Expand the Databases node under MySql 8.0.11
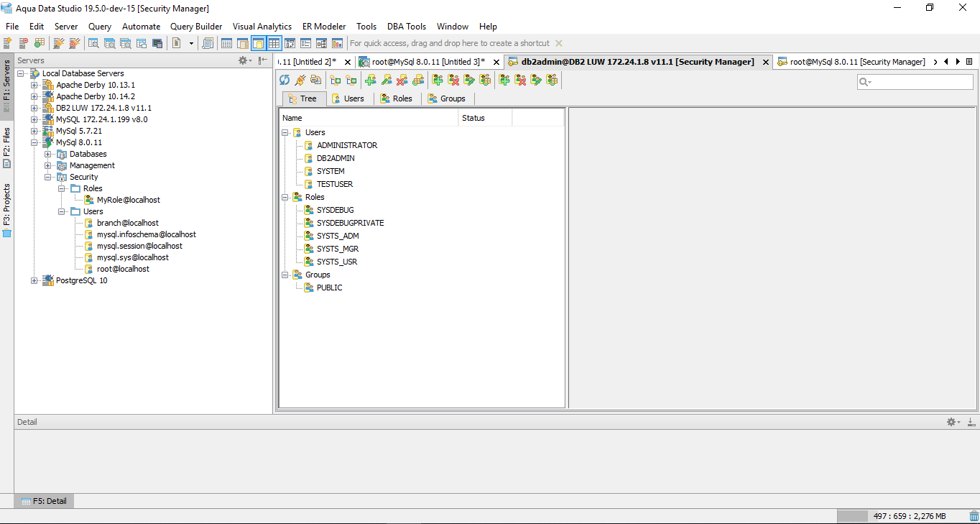 (x=47, y=154)
